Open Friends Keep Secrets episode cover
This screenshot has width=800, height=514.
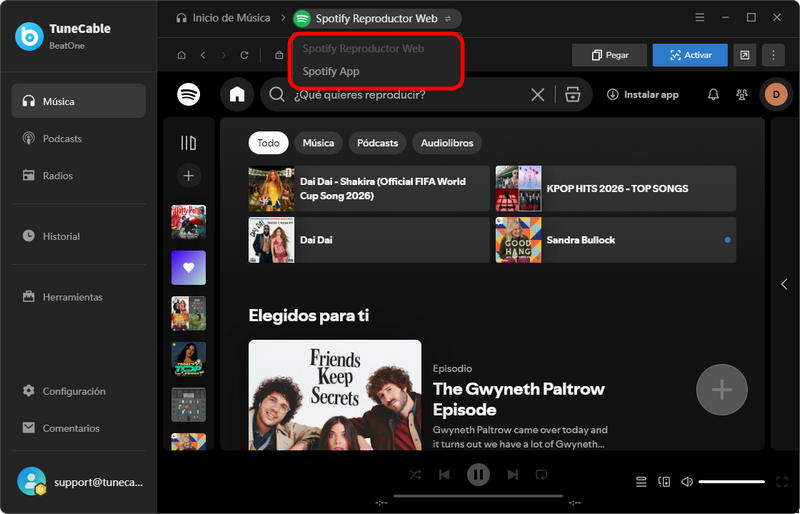[335, 395]
